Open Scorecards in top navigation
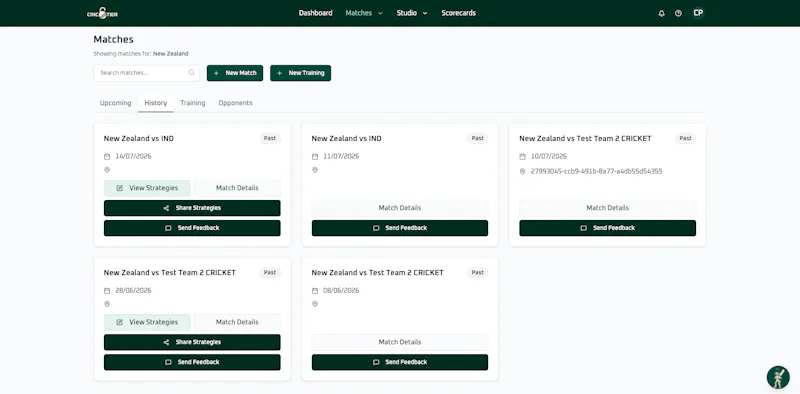Image resolution: width=800 pixels, height=394 pixels. [x=458, y=13]
